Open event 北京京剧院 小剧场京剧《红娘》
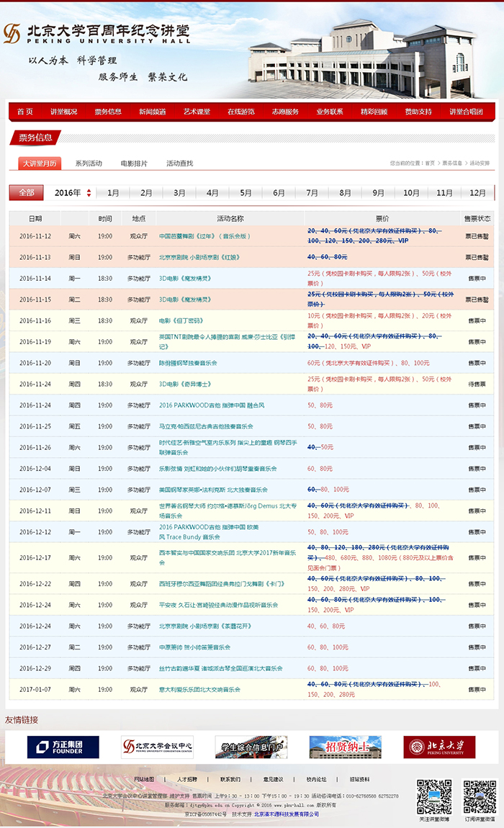This screenshot has width=504, height=828. pos(199,257)
